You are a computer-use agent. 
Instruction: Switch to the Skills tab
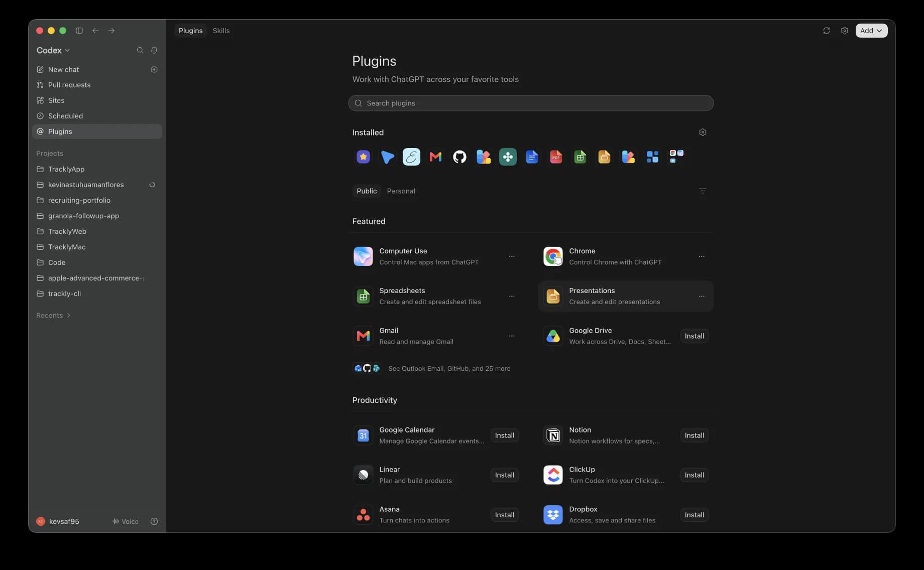(x=221, y=31)
